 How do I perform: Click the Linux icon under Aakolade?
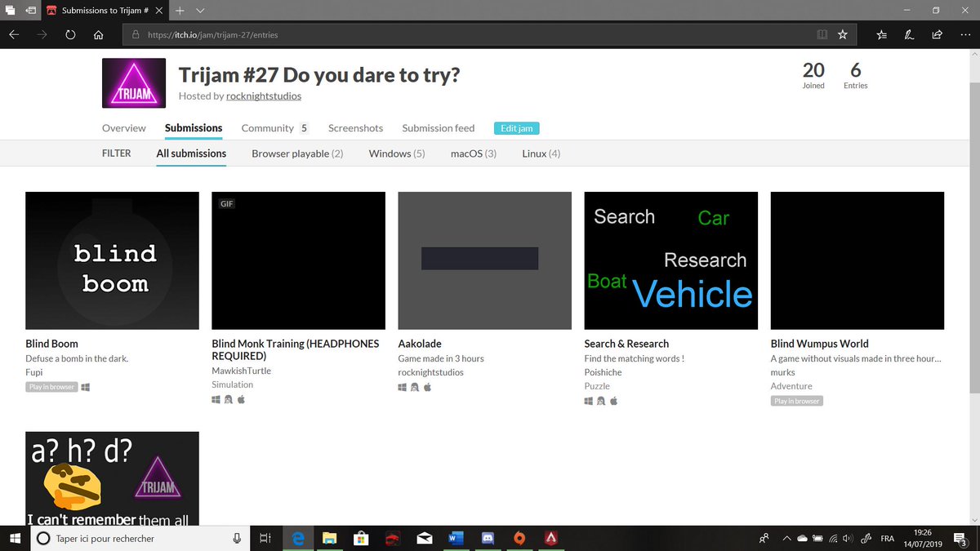[415, 387]
